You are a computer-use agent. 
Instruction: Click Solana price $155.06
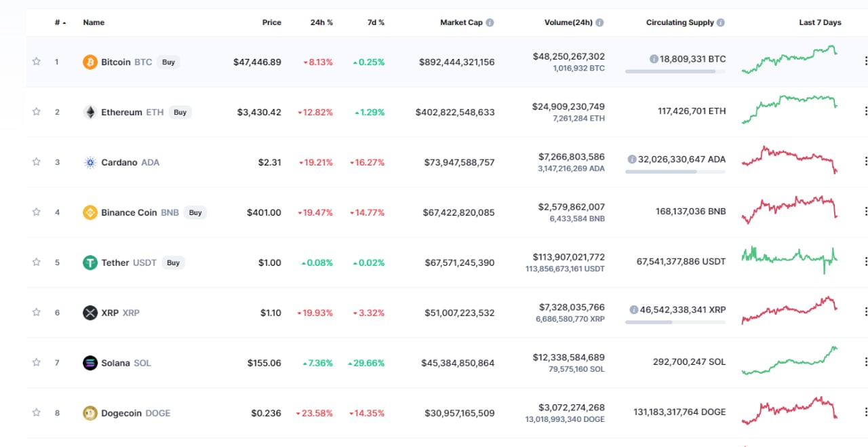click(264, 363)
